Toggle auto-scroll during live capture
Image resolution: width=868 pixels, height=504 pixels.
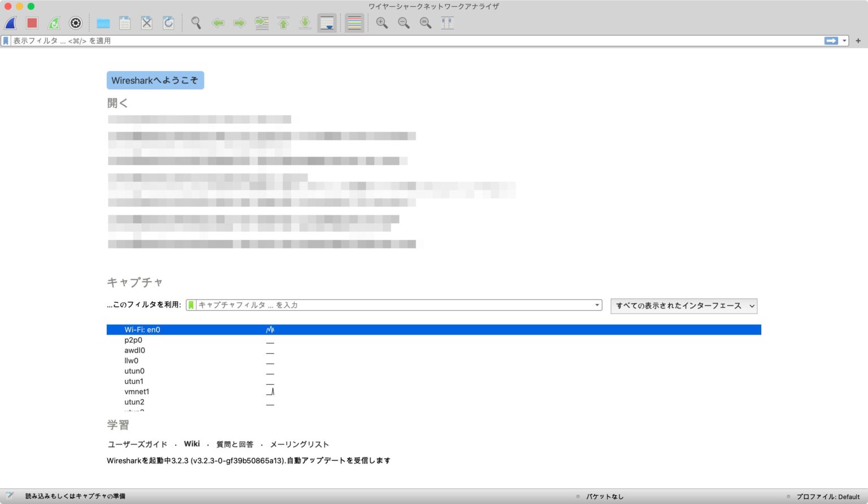327,23
